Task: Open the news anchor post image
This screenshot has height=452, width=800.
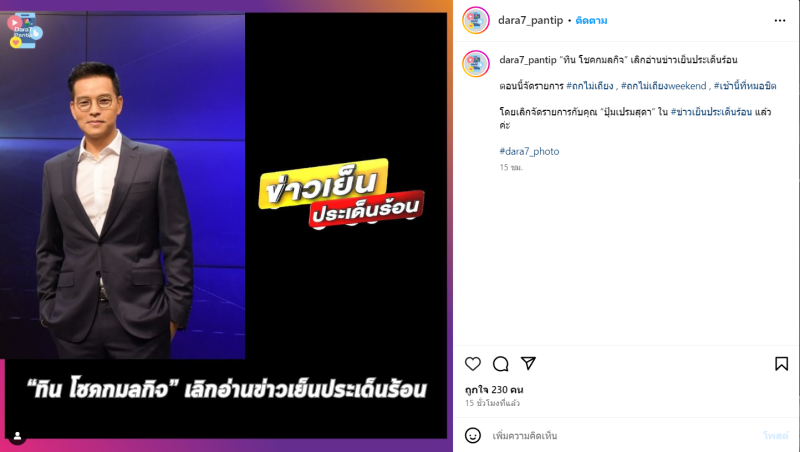Action: [x=223, y=225]
